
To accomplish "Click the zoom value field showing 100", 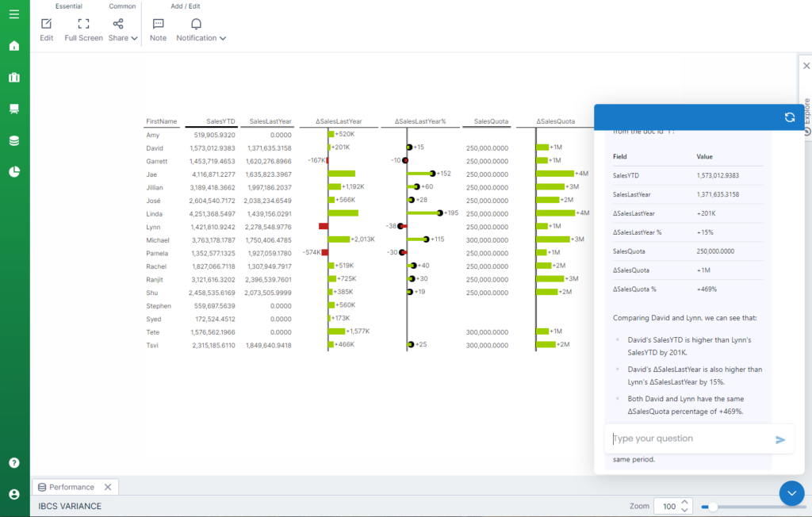I will pyautogui.click(x=668, y=506).
